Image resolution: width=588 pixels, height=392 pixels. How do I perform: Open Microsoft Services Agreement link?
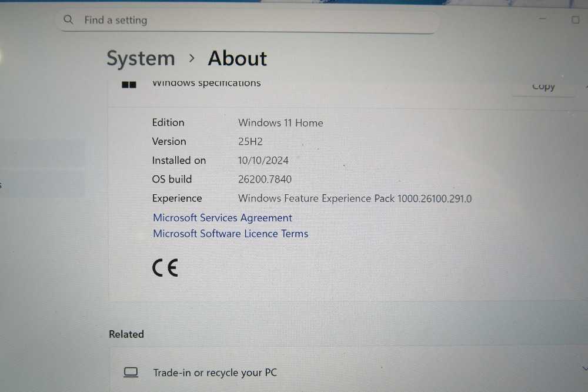click(222, 218)
